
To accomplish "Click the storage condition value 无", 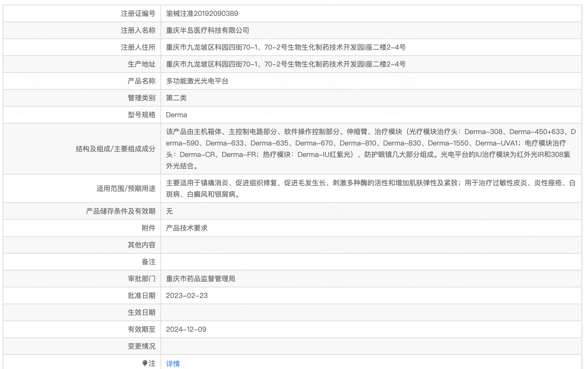I will click(x=169, y=211).
